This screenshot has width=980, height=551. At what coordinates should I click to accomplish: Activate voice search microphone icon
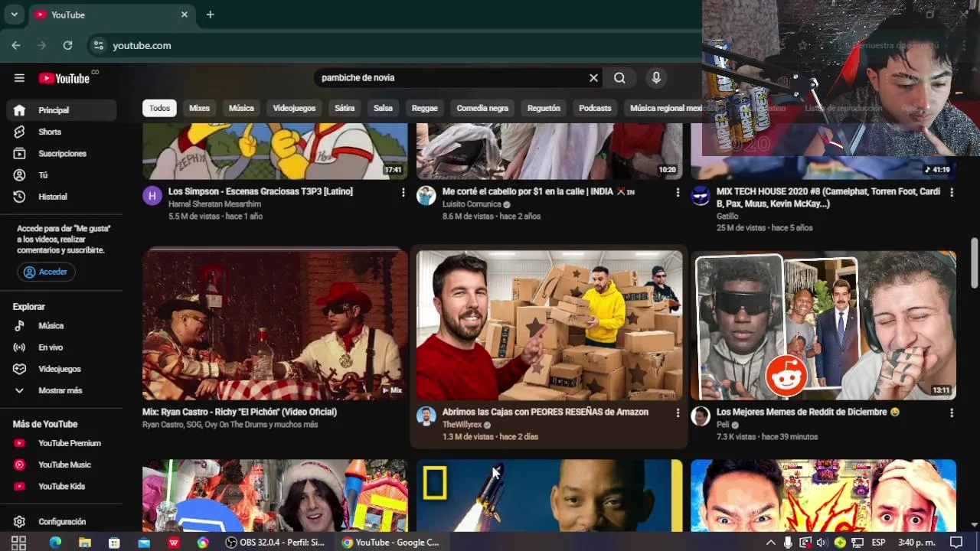point(655,78)
